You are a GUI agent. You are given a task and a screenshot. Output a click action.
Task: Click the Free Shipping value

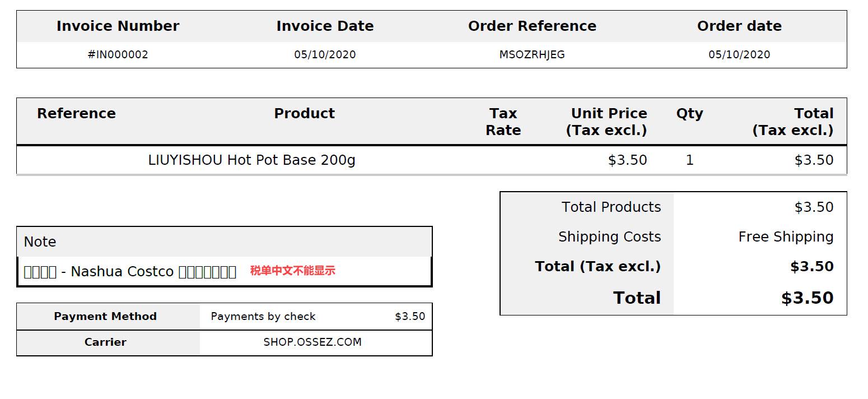pyautogui.click(x=786, y=237)
